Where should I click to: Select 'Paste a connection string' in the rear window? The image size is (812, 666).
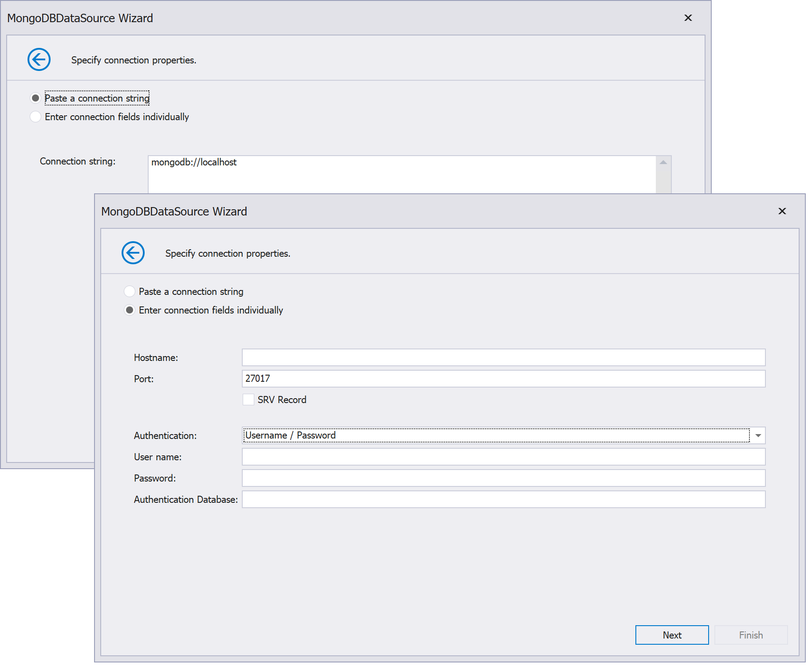click(35, 98)
